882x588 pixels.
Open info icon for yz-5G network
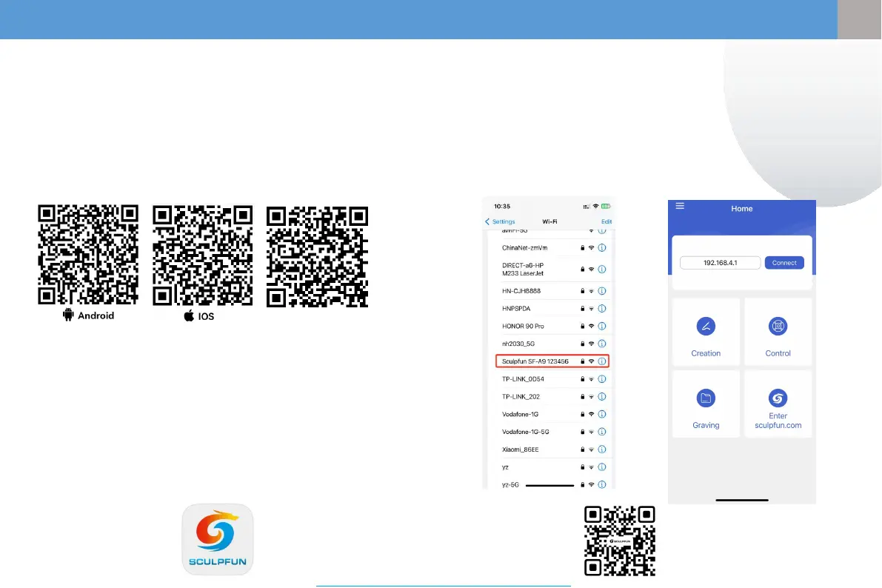pos(602,484)
